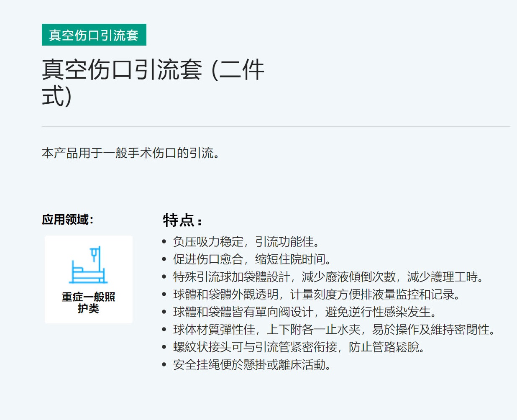Click the product title 真空伤口引流套 (二件式)
Screen dimensions: 517x420
[153, 82]
